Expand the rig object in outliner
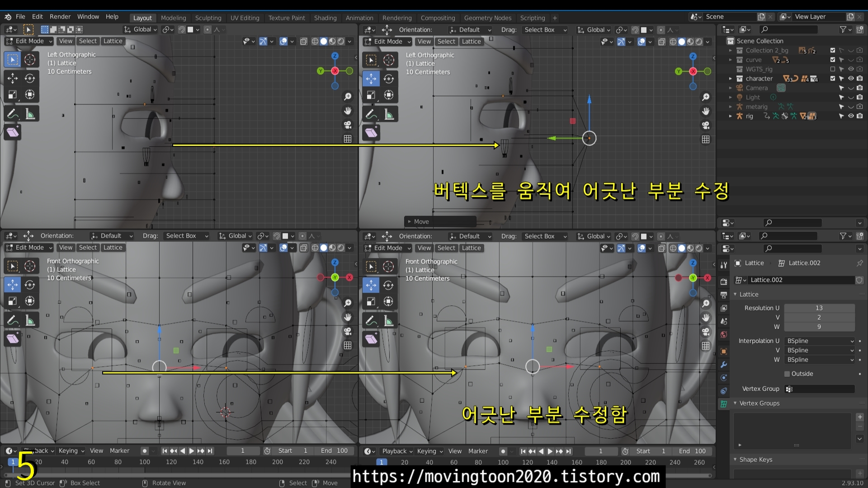The image size is (868, 488). tap(730, 116)
